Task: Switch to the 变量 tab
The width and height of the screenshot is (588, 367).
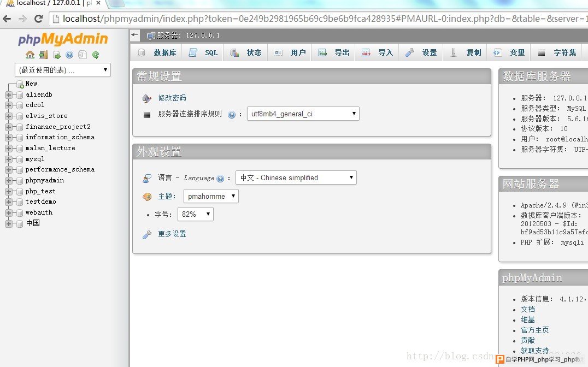Action: coord(509,52)
